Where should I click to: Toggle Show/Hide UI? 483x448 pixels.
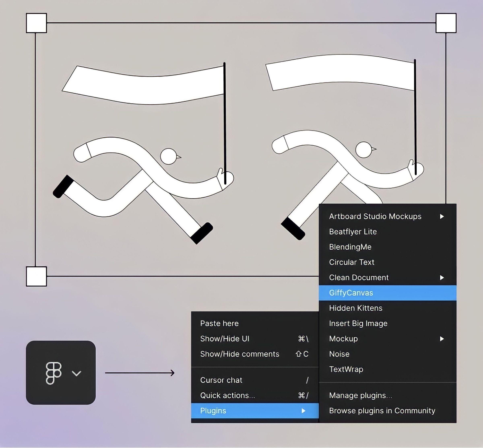coord(225,339)
